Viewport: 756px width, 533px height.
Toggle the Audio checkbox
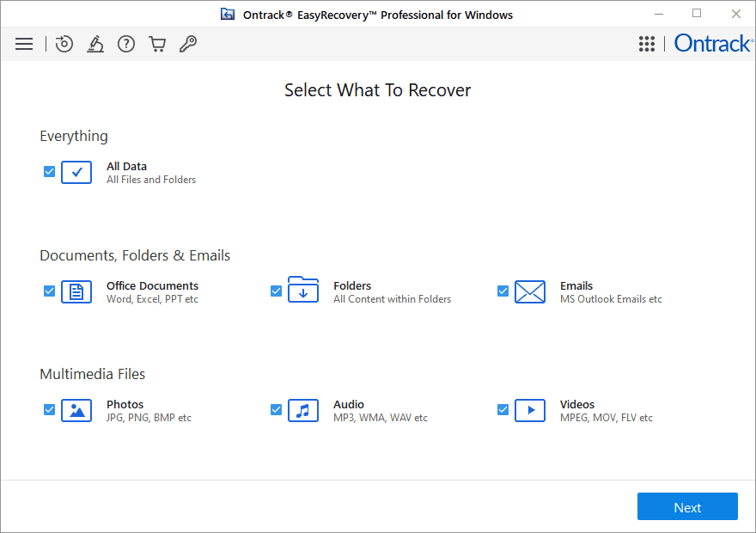[277, 410]
